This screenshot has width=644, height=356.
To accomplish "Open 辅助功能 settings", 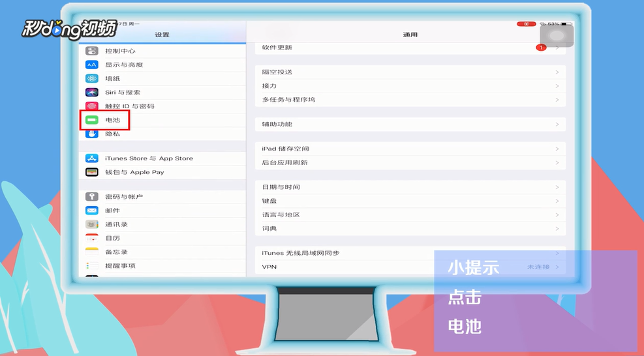I will click(410, 124).
